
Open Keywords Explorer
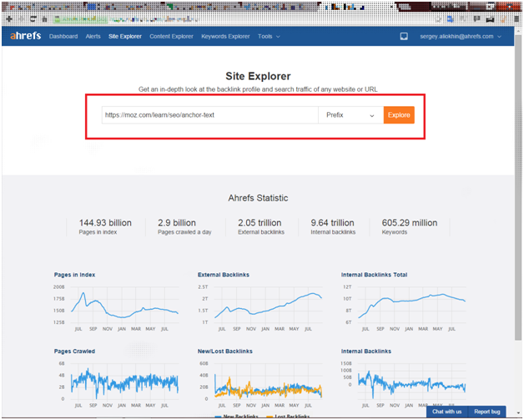click(x=225, y=36)
